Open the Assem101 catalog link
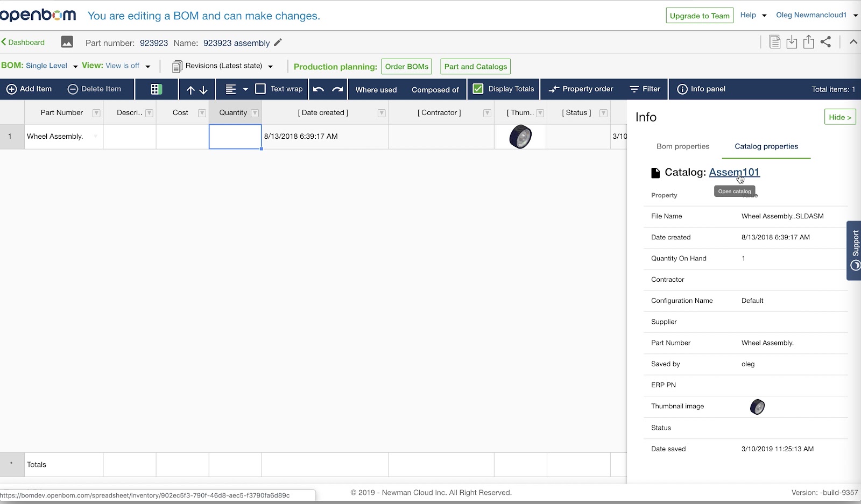 (734, 172)
